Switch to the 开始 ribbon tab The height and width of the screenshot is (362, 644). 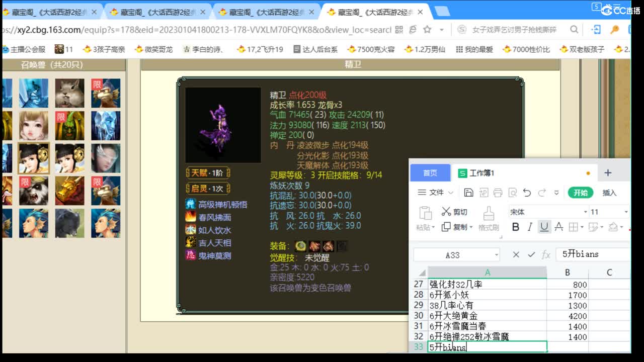581,193
